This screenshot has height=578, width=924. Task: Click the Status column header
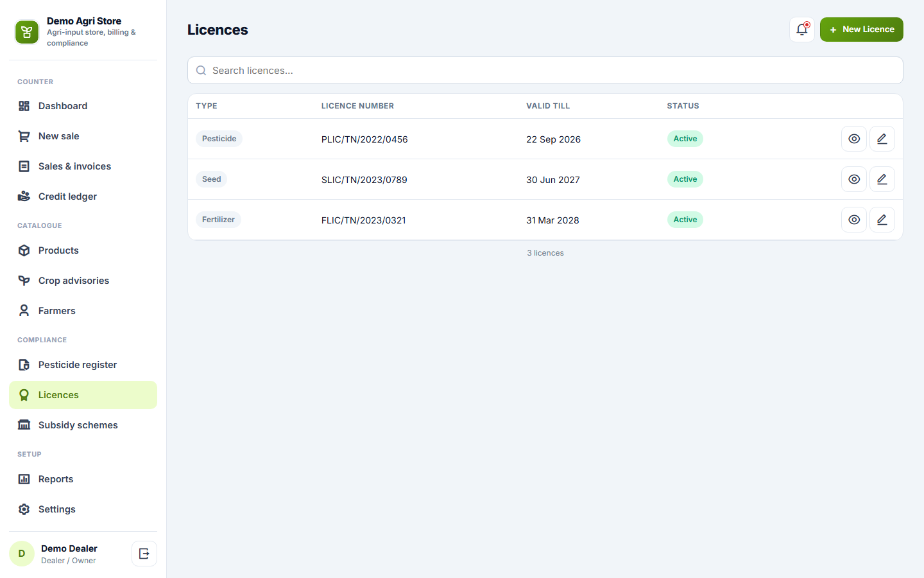683,106
